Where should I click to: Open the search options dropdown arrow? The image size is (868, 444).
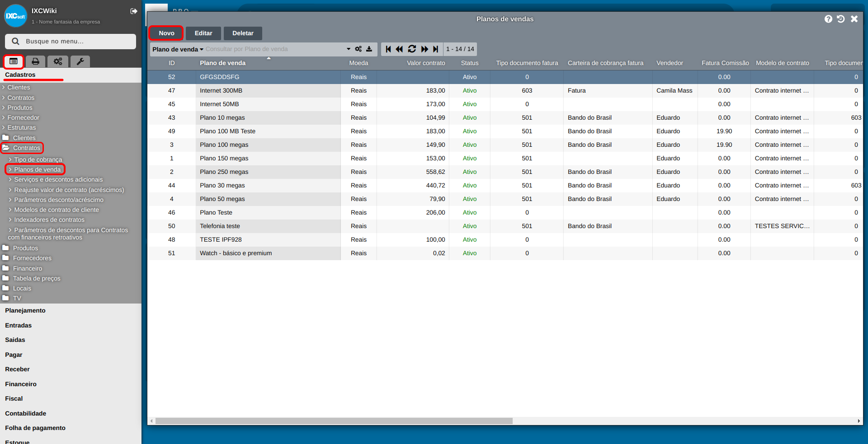point(349,49)
